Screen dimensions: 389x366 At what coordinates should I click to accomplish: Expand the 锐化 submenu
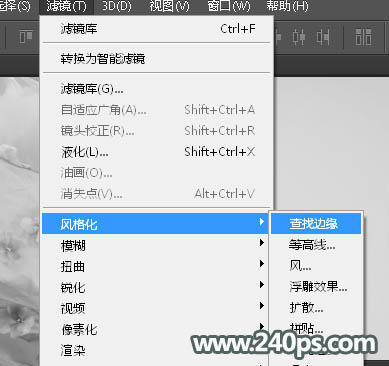click(x=155, y=287)
